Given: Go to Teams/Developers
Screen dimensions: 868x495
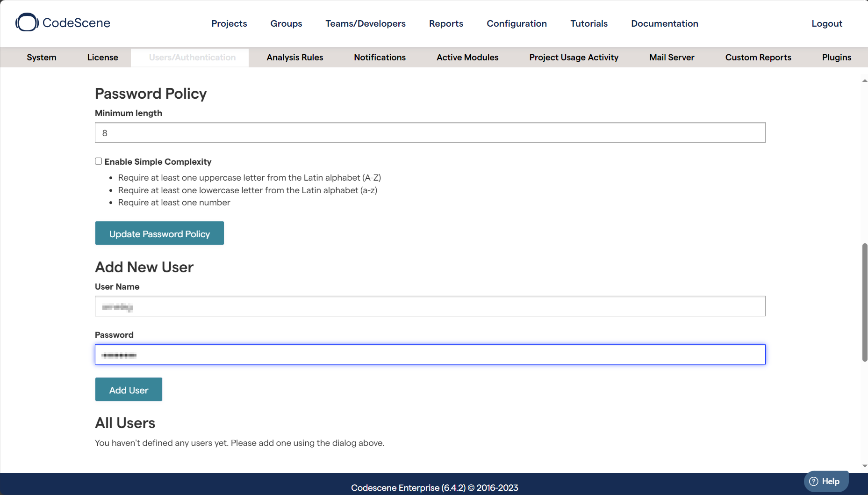Looking at the screenshot, I should pyautogui.click(x=366, y=23).
